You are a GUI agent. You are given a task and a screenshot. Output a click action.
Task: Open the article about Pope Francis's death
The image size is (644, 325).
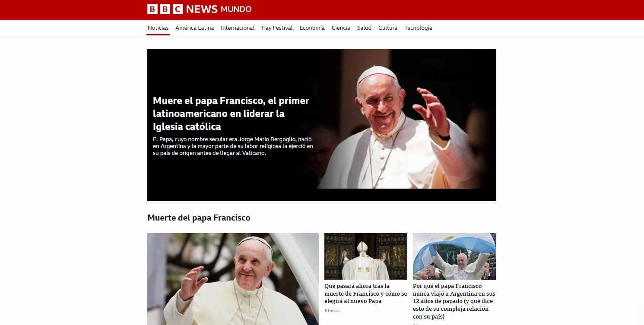231,114
